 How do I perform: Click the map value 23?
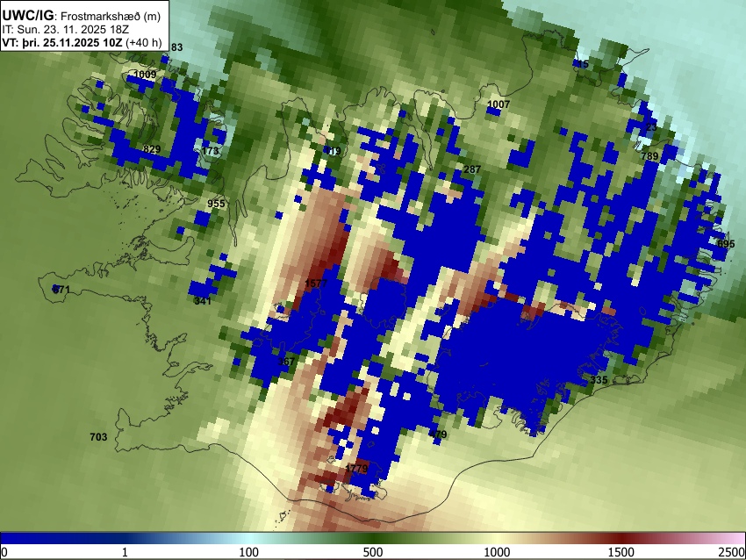tap(651, 127)
